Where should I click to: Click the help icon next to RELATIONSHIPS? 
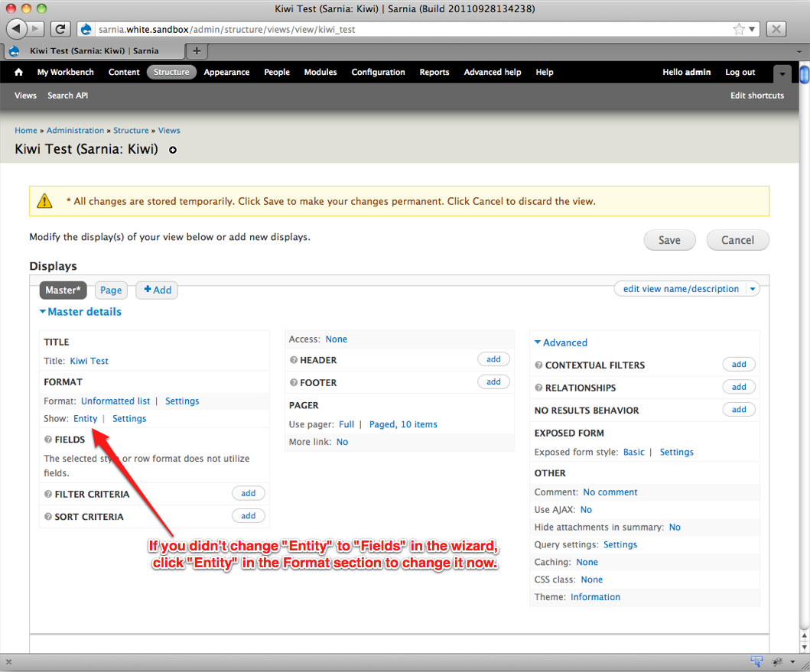coord(538,388)
